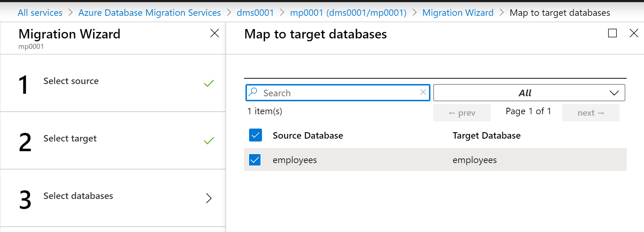Screen dimensions: 644x232
Task: Go to step 2 Select target
Action: 70,139
